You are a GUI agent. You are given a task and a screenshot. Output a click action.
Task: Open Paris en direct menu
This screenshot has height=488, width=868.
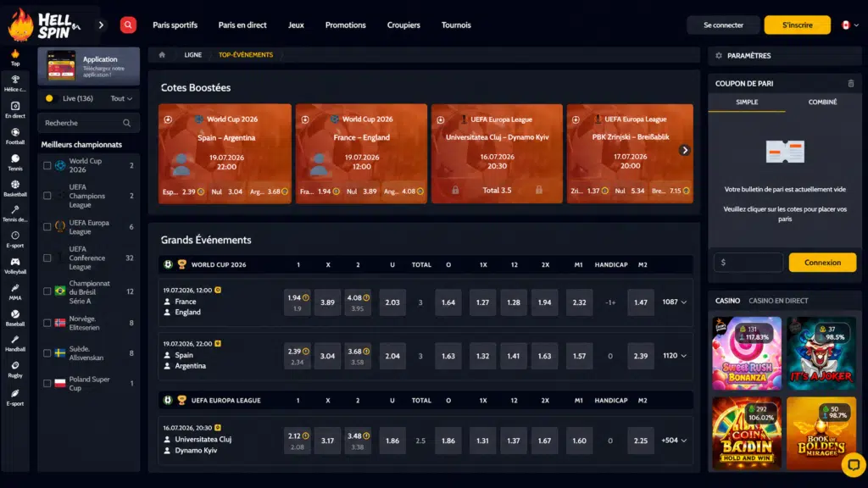coord(242,25)
